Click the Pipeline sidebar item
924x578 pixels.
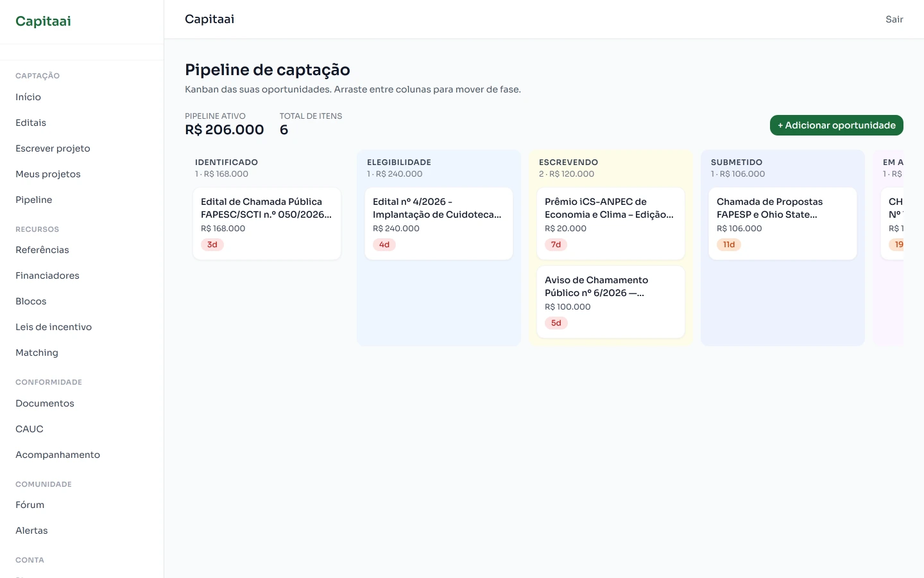[x=34, y=200]
